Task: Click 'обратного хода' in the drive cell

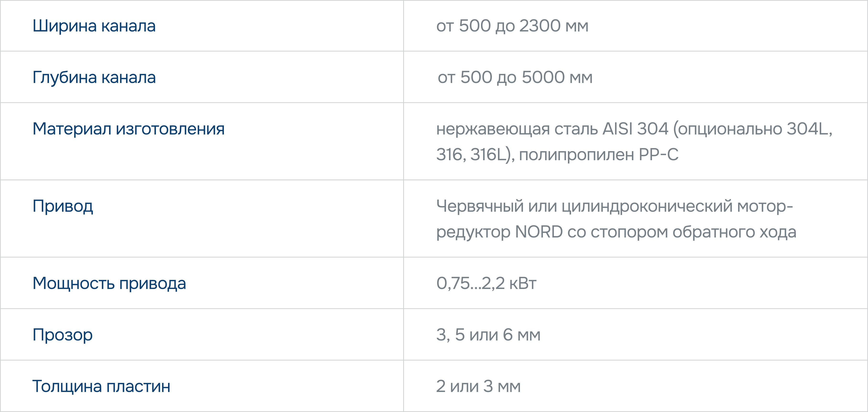Action: [x=734, y=232]
